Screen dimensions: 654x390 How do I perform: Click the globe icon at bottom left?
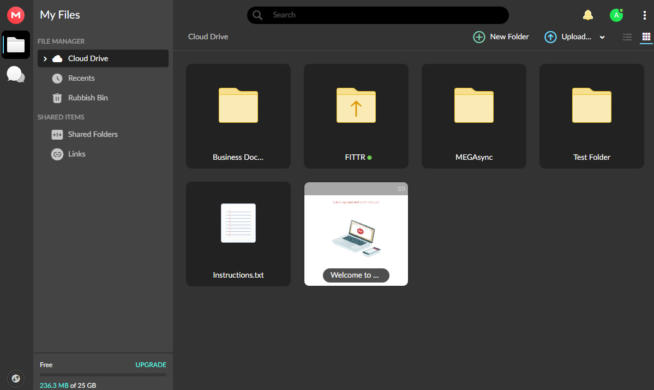(x=15, y=378)
